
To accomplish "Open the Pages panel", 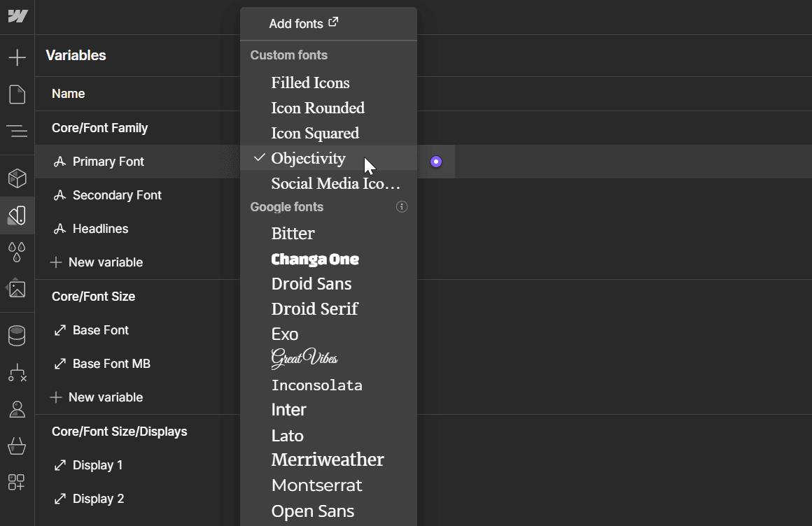I will click(x=17, y=94).
